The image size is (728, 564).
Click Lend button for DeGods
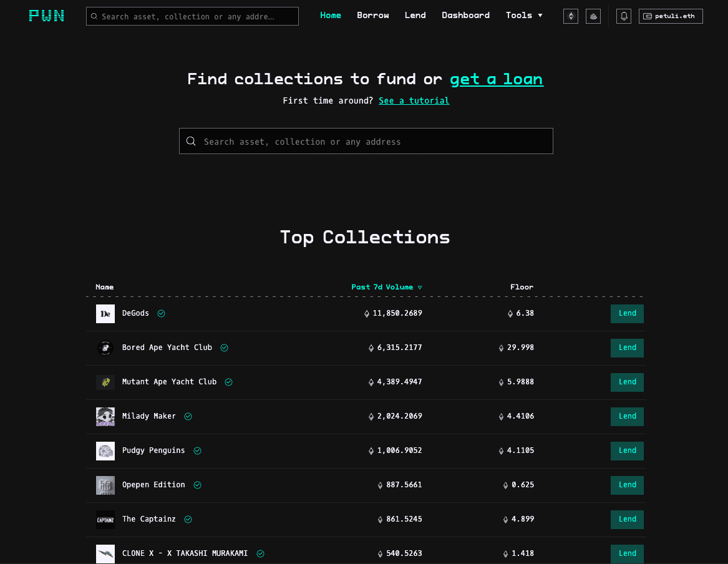[627, 313]
